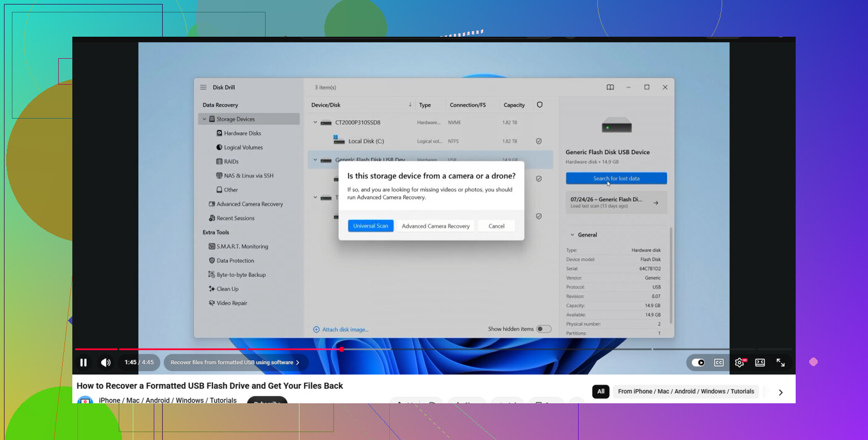Click the Universal Scan button
This screenshot has width=868, height=440.
tap(371, 226)
